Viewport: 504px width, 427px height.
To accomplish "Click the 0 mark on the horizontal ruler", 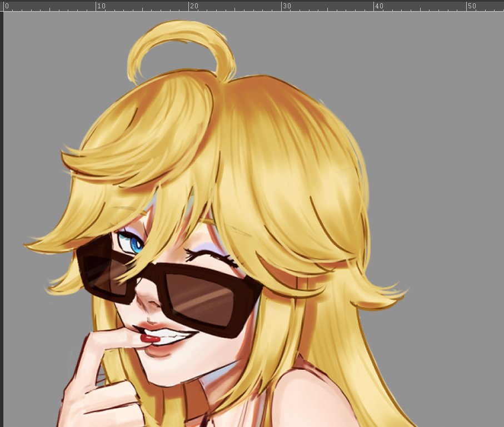I will pyautogui.click(x=7, y=6).
